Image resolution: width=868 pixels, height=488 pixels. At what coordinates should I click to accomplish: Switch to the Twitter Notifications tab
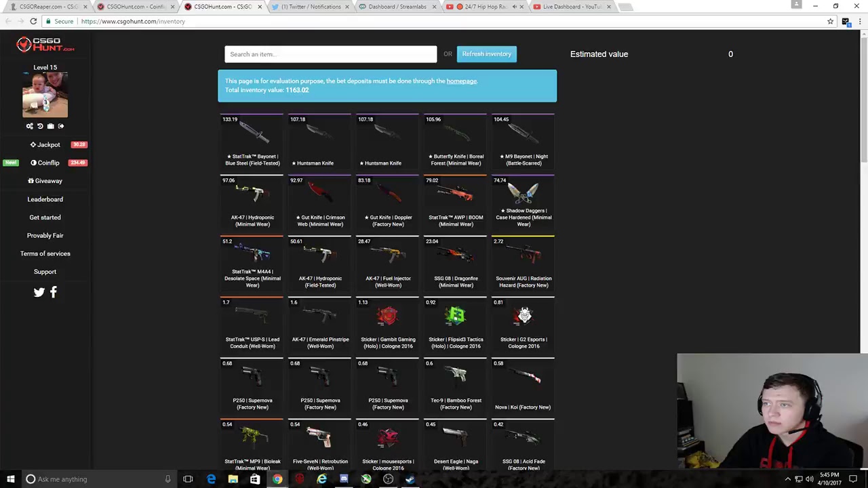[x=309, y=7]
